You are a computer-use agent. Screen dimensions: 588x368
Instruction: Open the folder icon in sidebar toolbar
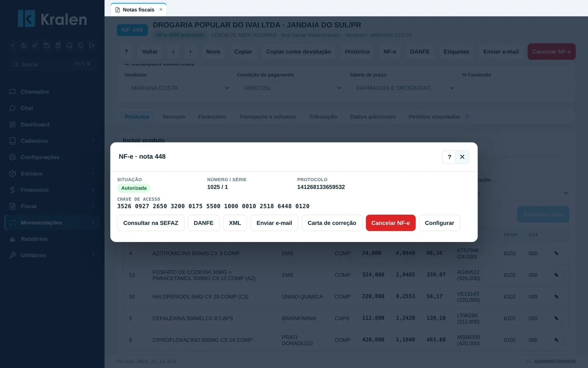(x=47, y=46)
